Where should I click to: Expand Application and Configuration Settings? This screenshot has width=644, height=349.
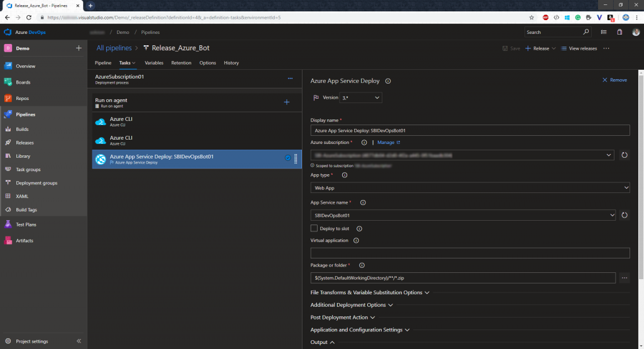(x=360, y=330)
